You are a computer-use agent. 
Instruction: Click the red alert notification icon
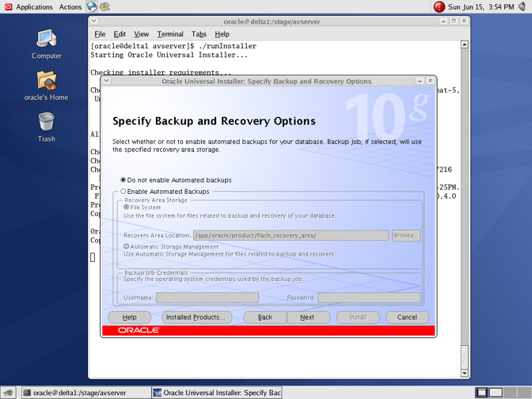click(x=439, y=7)
